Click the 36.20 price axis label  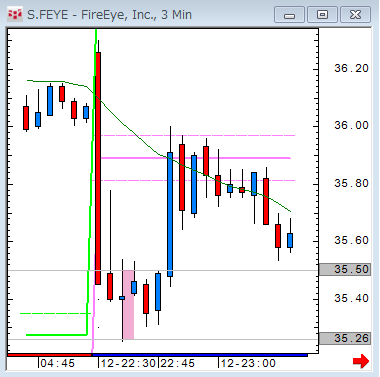(351, 68)
